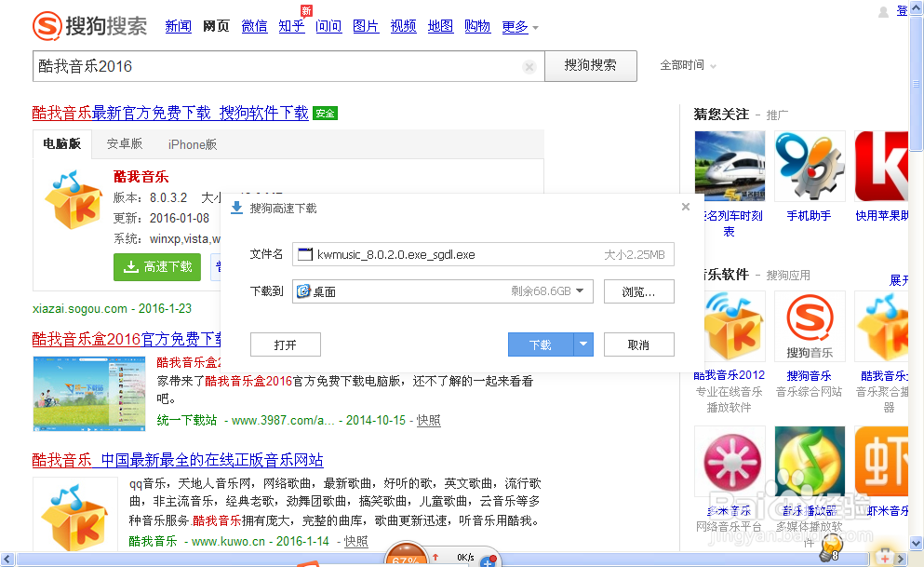Image resolution: width=924 pixels, height=567 pixels.
Task: Open the 下载 button dropdown arrow
Action: [x=583, y=344]
